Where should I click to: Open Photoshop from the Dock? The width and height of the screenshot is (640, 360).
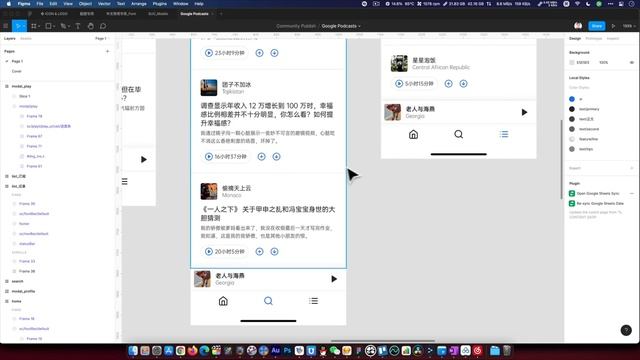pos(287,351)
